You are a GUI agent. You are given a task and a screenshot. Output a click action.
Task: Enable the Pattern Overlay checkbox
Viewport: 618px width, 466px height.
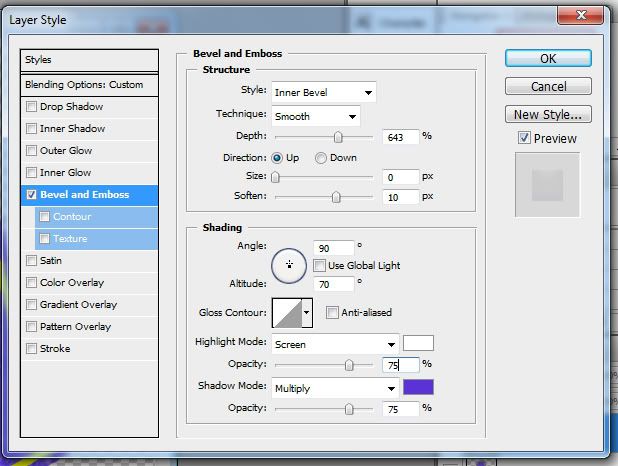pos(31,327)
